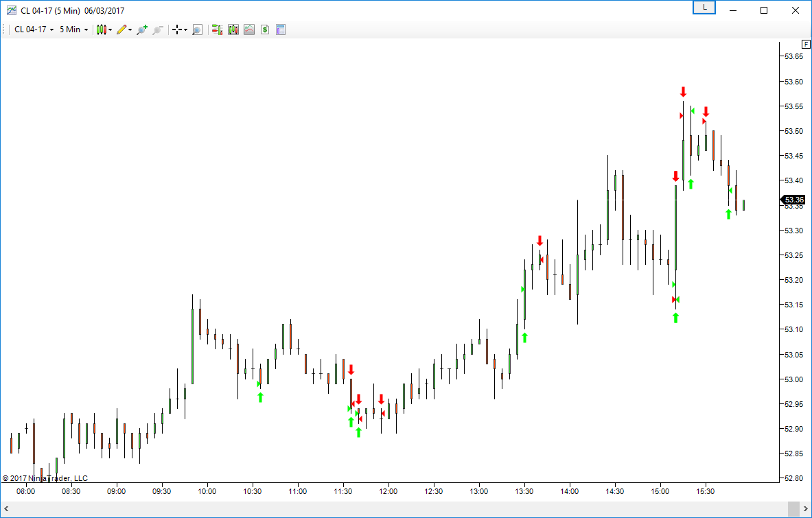Image resolution: width=812 pixels, height=518 pixels.
Task: Click the zoom out magnifier icon
Action: point(157,30)
